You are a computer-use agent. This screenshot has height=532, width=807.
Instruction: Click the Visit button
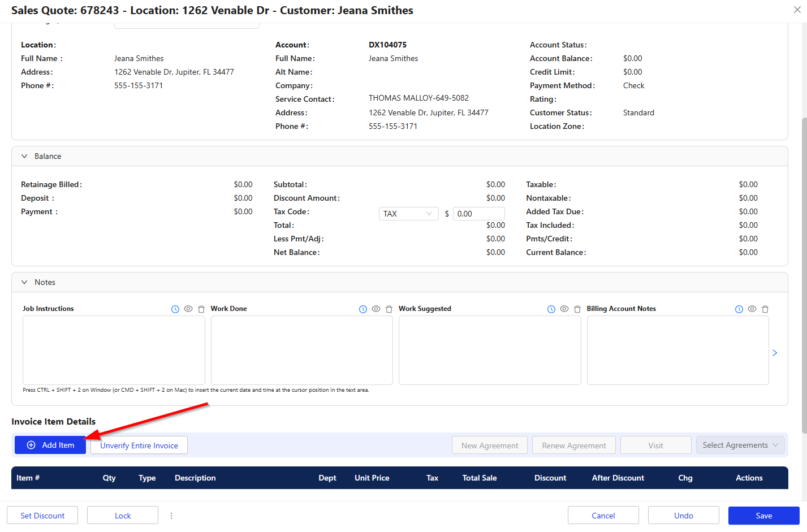point(656,445)
